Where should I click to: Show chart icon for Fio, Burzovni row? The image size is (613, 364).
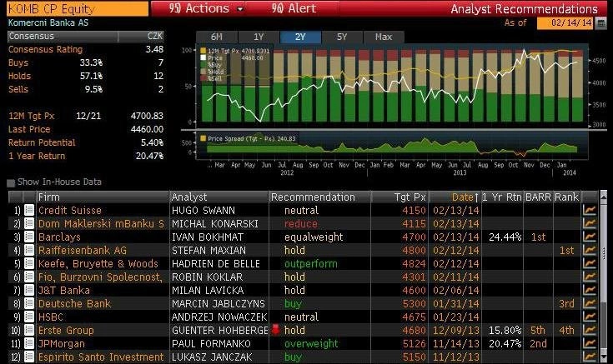pyautogui.click(x=589, y=277)
